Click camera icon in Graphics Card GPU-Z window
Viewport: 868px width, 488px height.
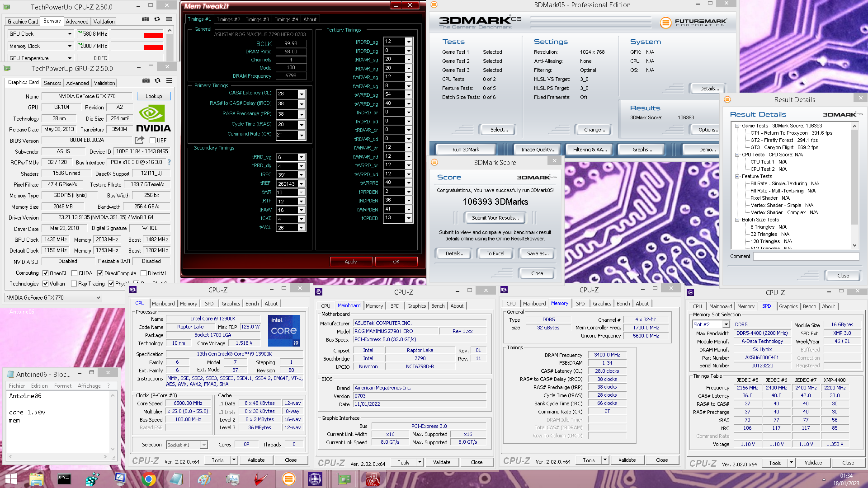pos(146,80)
